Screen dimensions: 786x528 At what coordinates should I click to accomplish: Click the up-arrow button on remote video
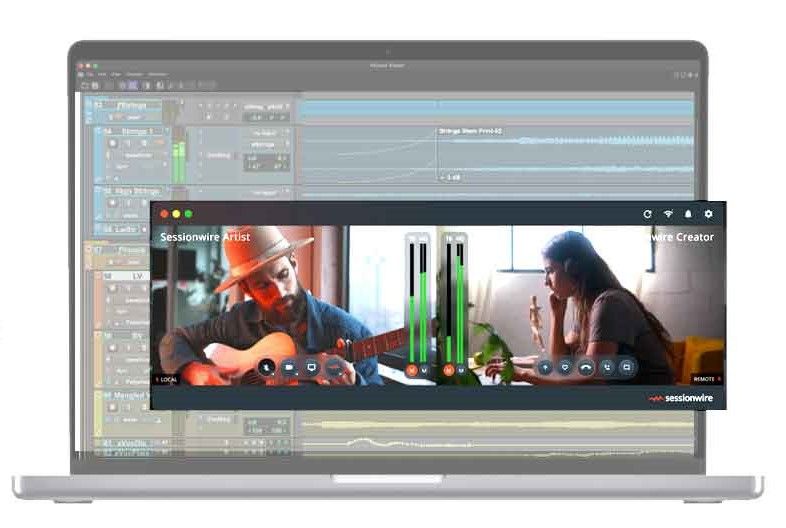pyautogui.click(x=545, y=367)
